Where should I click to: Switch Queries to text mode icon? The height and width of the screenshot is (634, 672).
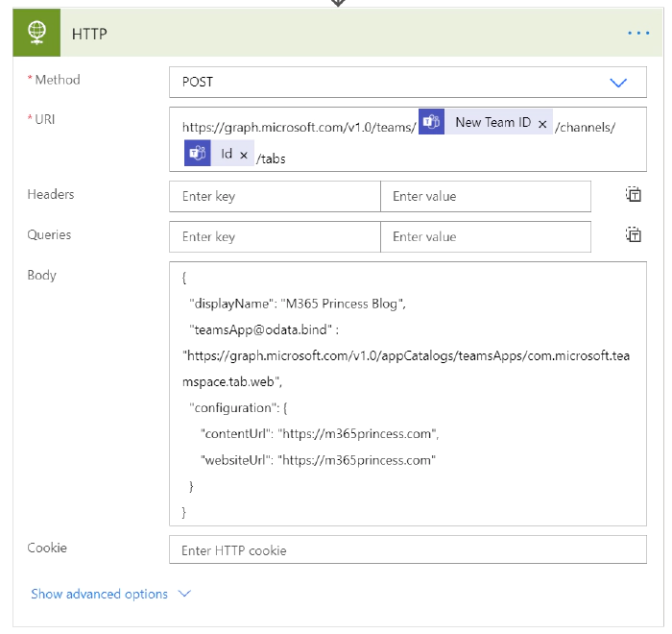pos(634,235)
